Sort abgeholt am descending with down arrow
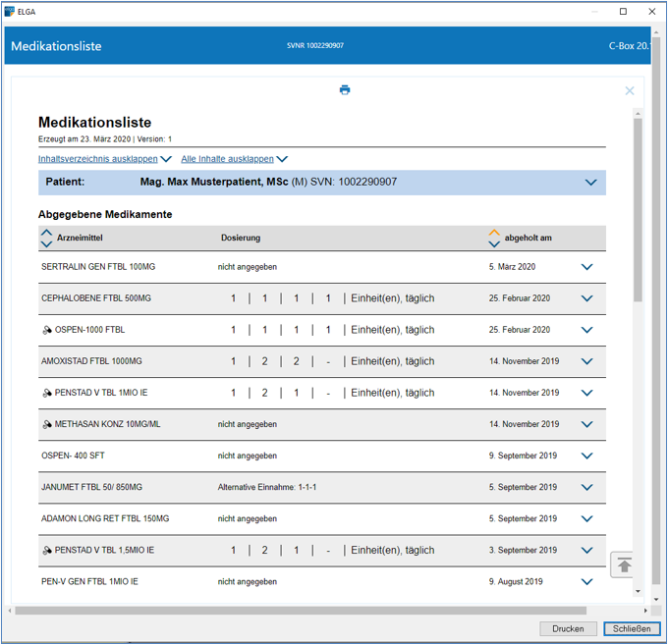 coord(494,243)
